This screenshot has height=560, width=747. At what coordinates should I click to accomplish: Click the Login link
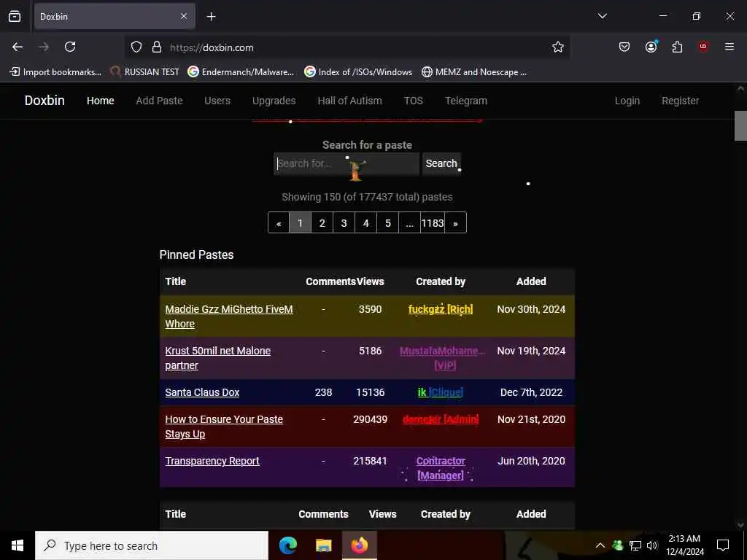[627, 101]
